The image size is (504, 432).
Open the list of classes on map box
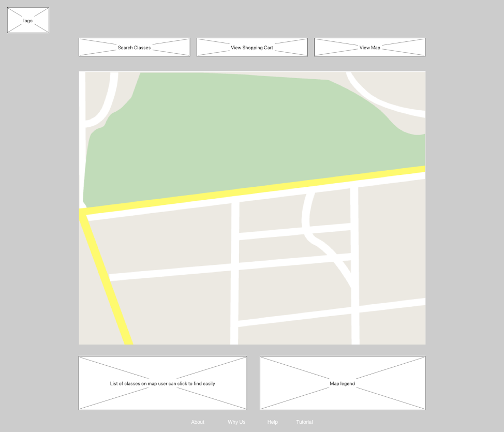tap(162, 383)
